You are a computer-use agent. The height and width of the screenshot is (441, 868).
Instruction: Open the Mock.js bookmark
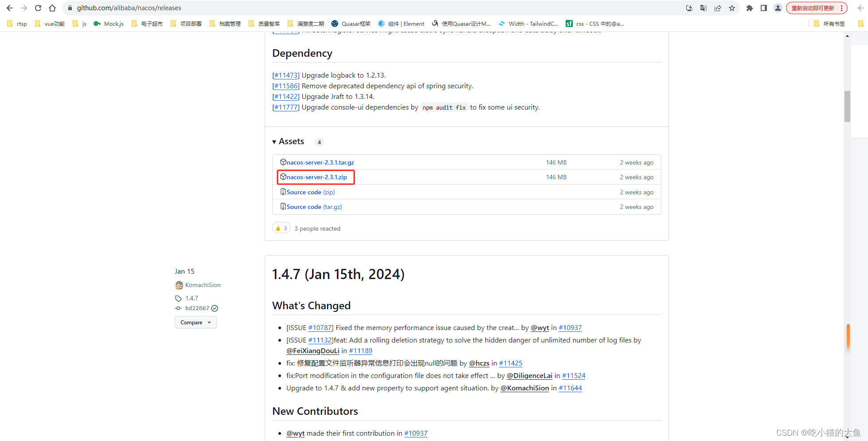tap(109, 24)
